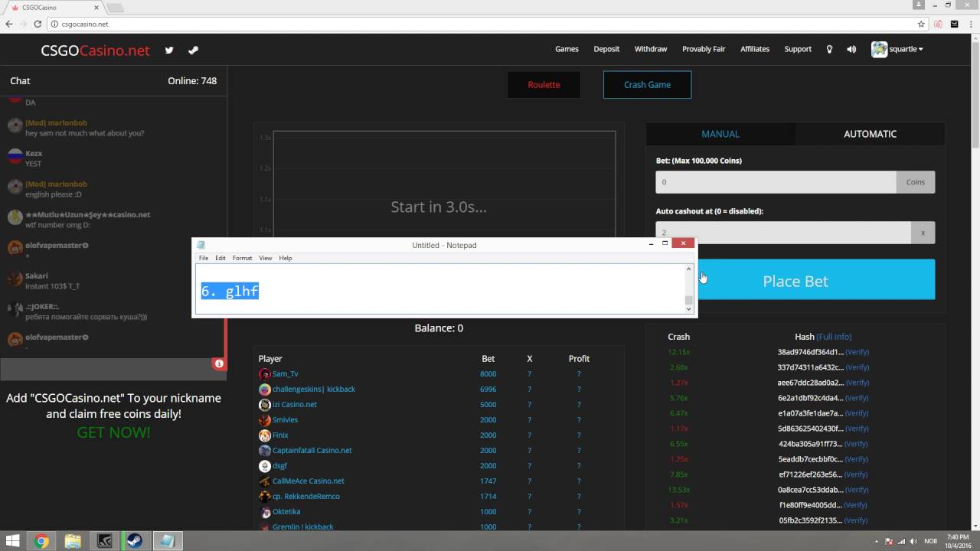Screen dimensions: 980x551
Task: Open the Provably Fair page
Action: (704, 49)
